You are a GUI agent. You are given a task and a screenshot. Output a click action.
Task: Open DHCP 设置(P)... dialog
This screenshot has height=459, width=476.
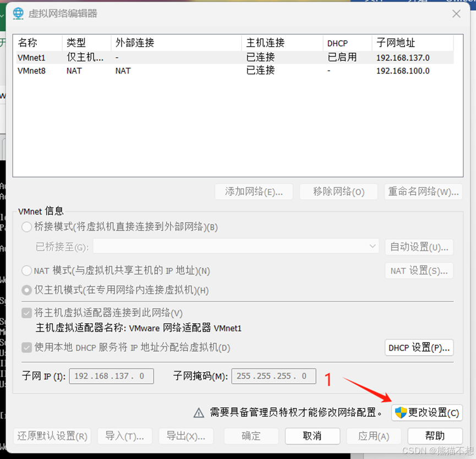[x=419, y=347]
